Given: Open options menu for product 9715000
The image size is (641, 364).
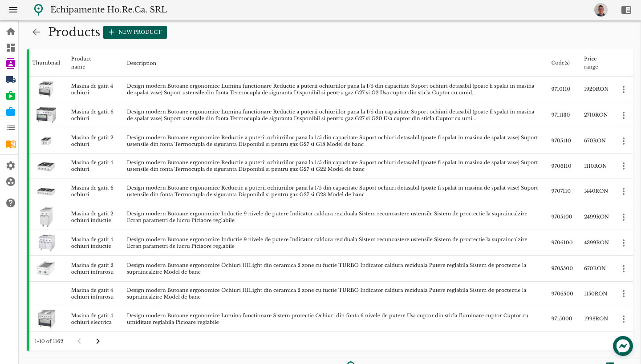Looking at the screenshot, I should click(x=623, y=319).
